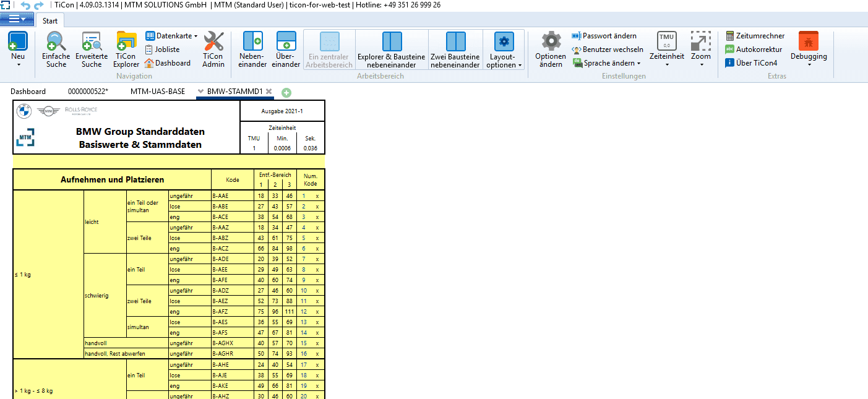Arrange windows Nebeneinander
The width and height of the screenshot is (868, 399).
coord(252,49)
